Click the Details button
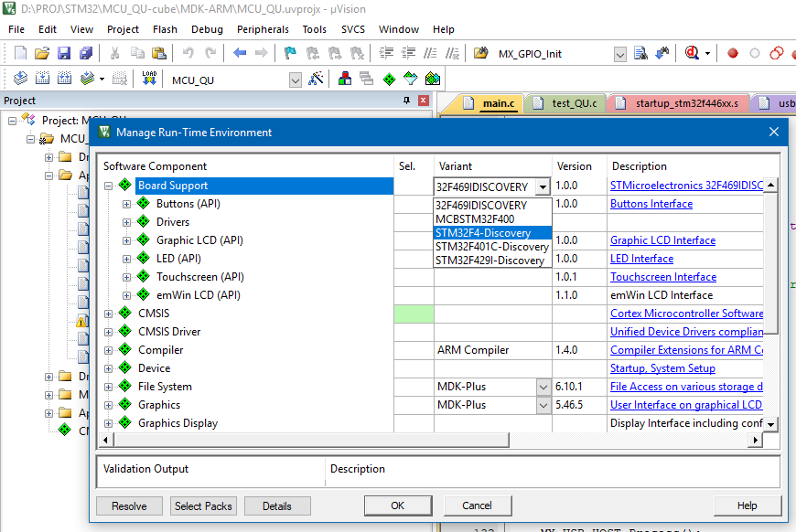The image size is (796, 532). [x=277, y=506]
